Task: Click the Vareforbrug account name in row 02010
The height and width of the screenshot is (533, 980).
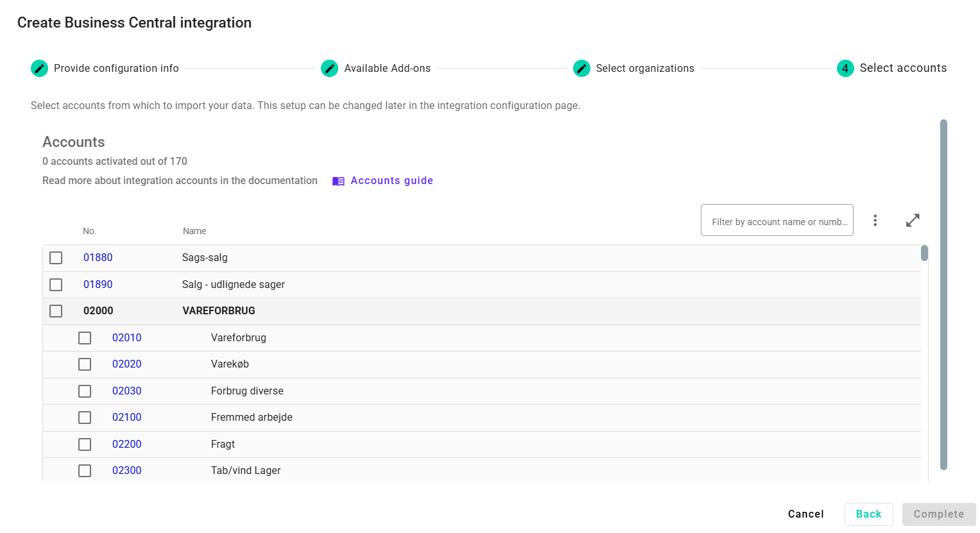Action: tap(239, 337)
